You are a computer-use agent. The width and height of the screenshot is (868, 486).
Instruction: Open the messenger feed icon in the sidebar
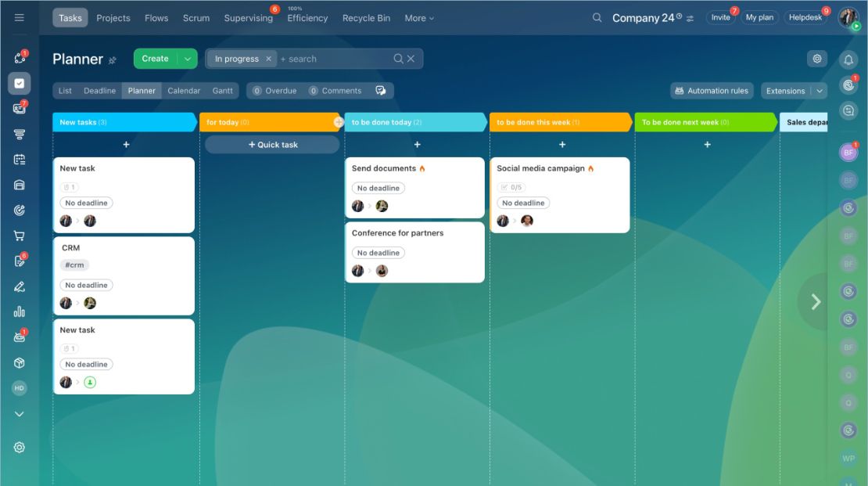coord(20,107)
